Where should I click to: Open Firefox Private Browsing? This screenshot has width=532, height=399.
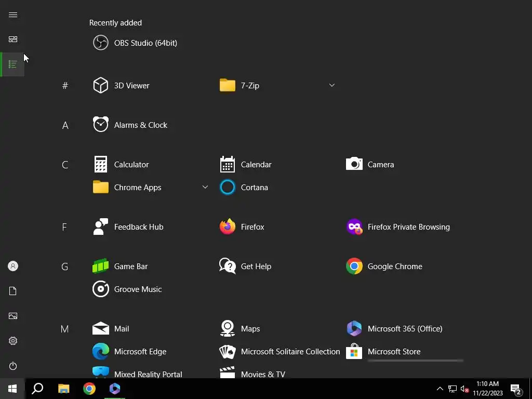pyautogui.click(x=398, y=227)
